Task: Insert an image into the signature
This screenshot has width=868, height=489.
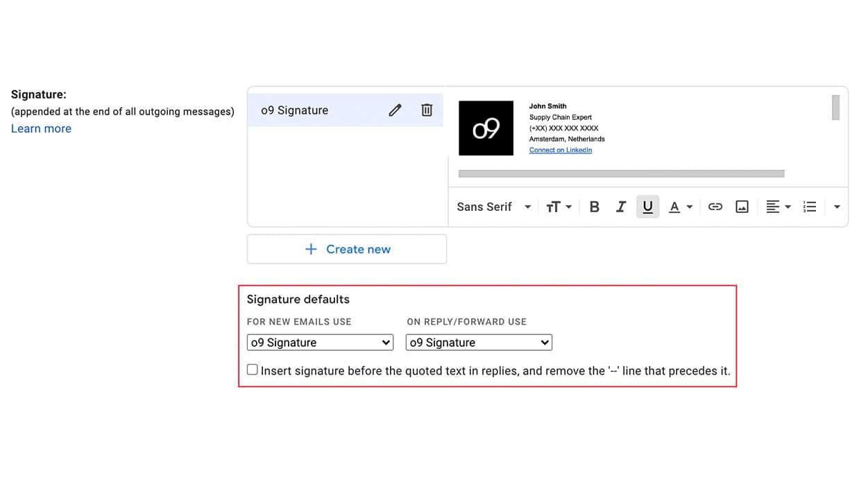Action: pyautogui.click(x=742, y=207)
